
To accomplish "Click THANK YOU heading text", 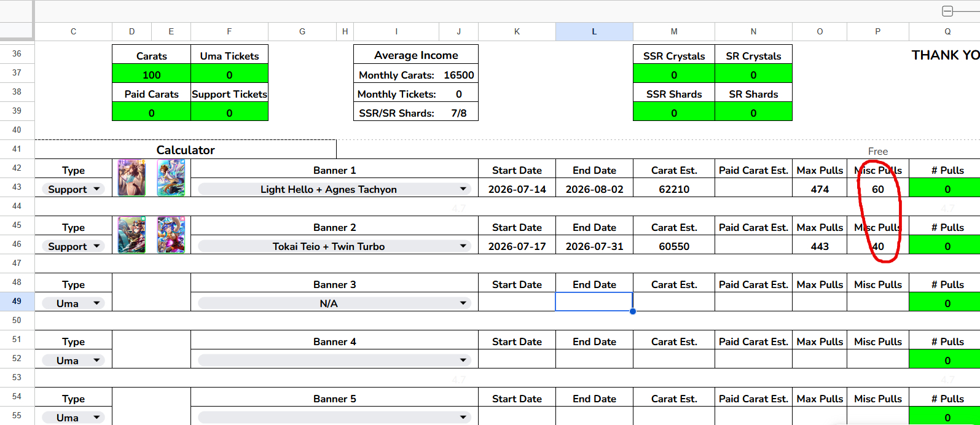I will (x=946, y=55).
